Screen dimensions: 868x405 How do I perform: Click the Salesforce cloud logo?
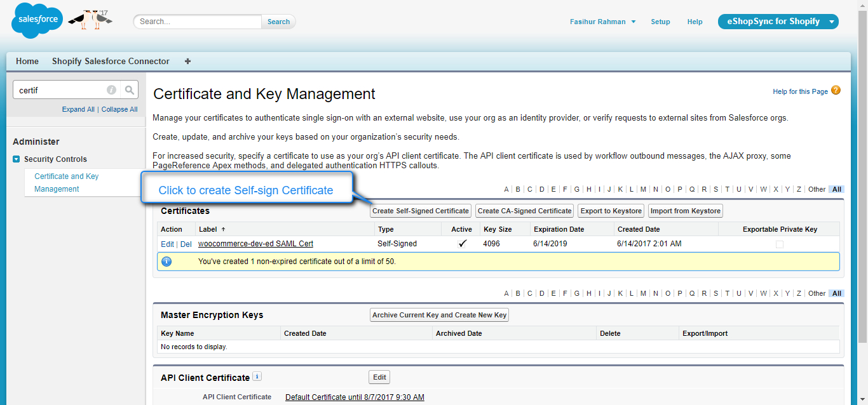(37, 20)
